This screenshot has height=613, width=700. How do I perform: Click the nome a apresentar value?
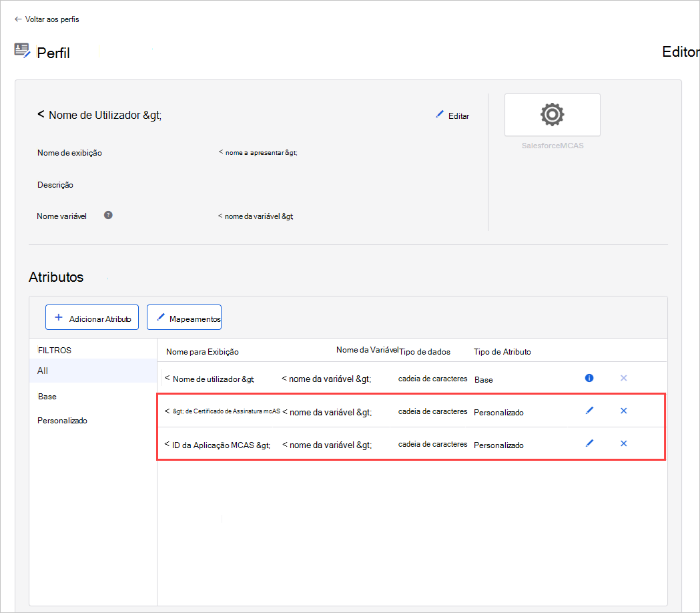pyautogui.click(x=258, y=152)
